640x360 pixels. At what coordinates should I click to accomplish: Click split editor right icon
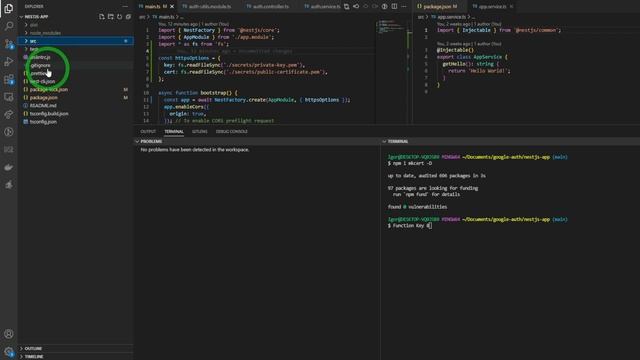pos(394,7)
